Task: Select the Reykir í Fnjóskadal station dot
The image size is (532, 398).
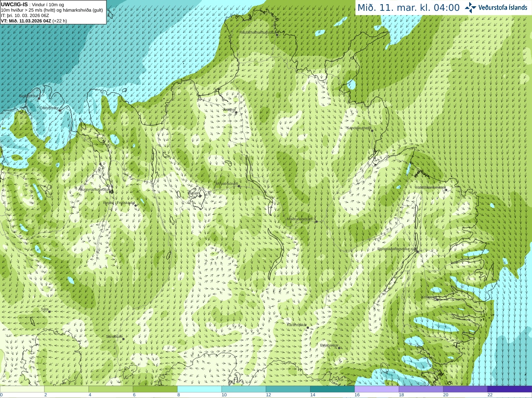Action: pyautogui.click(x=135, y=206)
